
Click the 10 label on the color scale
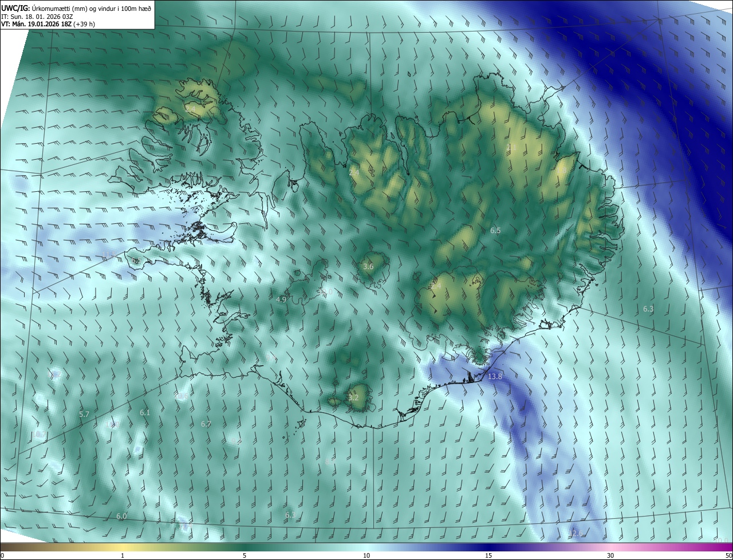click(366, 555)
